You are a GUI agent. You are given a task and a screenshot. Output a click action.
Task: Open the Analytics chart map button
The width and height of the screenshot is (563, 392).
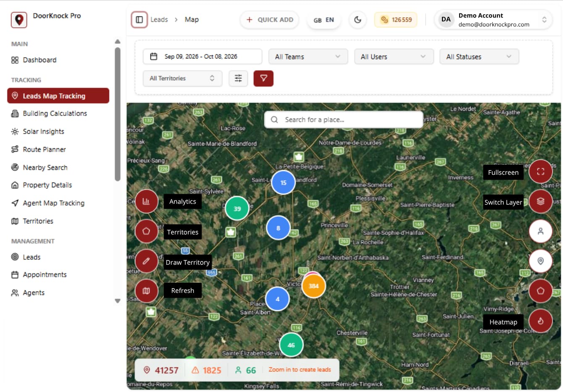pyautogui.click(x=146, y=201)
